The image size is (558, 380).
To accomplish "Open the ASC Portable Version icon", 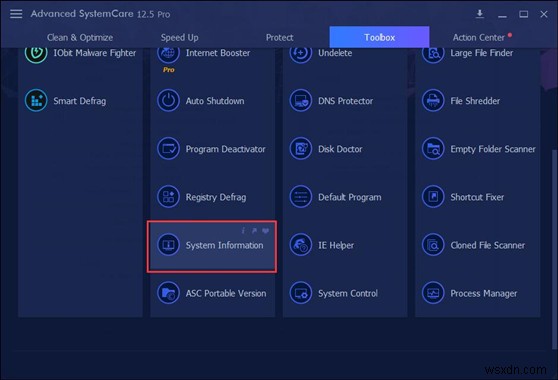I will tap(168, 293).
